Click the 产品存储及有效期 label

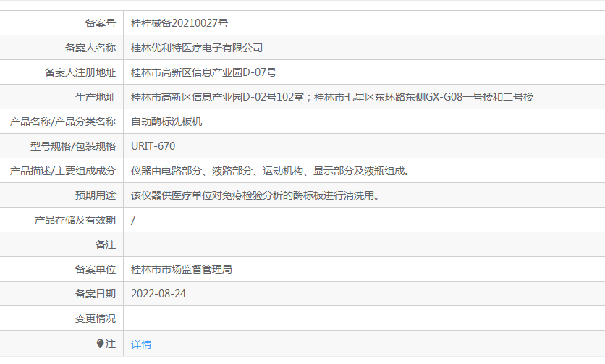tap(75, 220)
